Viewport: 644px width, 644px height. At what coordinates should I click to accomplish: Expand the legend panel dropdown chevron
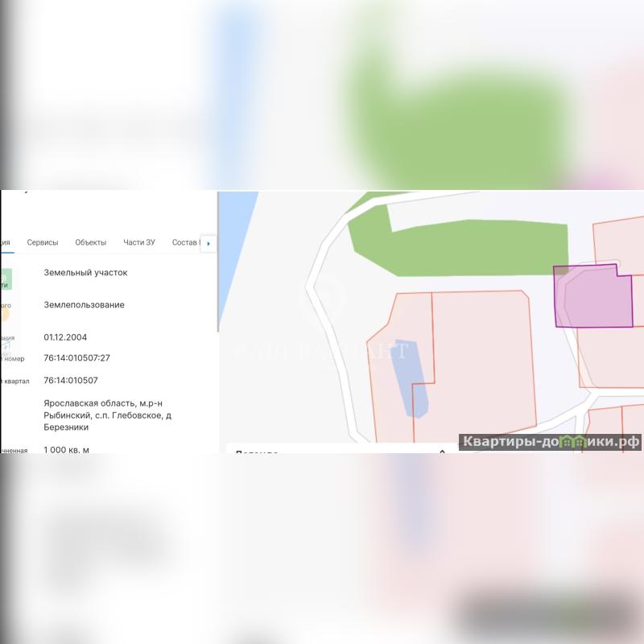pyautogui.click(x=441, y=452)
